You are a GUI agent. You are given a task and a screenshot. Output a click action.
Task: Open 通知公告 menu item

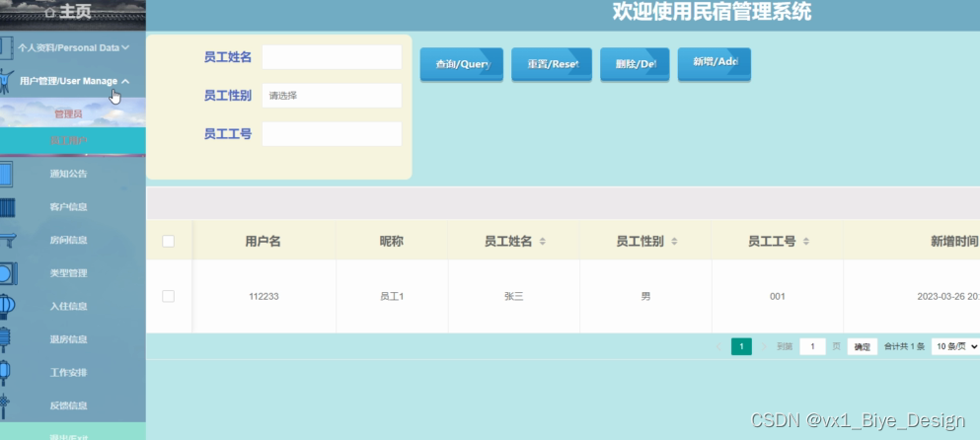pos(68,174)
